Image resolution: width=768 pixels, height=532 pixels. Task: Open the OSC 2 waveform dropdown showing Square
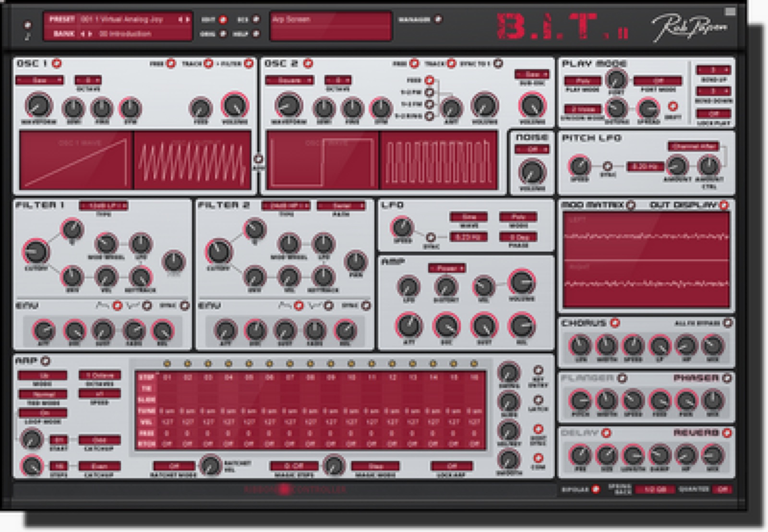click(289, 80)
